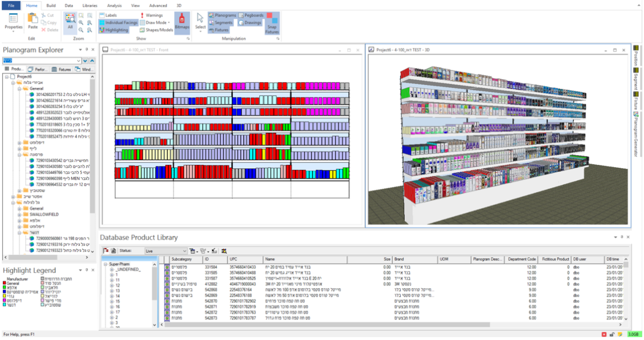
Task: Switch to the Build ribbon tab
Action: coord(51,6)
